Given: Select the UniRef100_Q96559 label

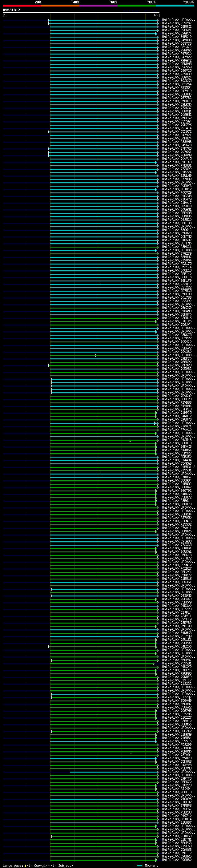Looking at the screenshot, I should (x=176, y=67).
